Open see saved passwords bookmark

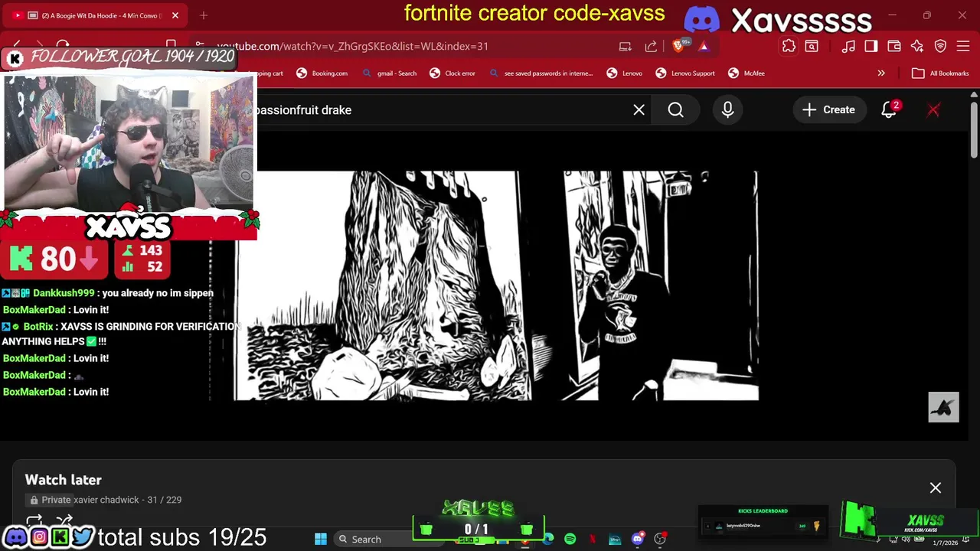click(x=541, y=73)
